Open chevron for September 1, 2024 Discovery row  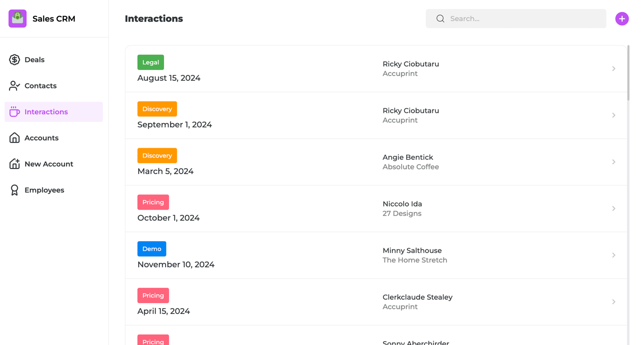coord(613,115)
